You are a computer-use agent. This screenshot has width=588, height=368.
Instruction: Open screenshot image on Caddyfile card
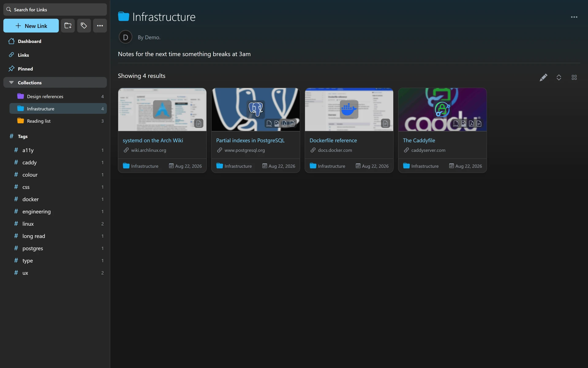[464, 123]
